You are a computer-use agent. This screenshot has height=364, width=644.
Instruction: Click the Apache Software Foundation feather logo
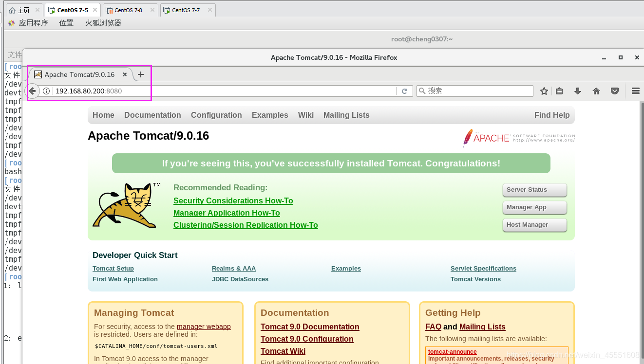coord(519,138)
